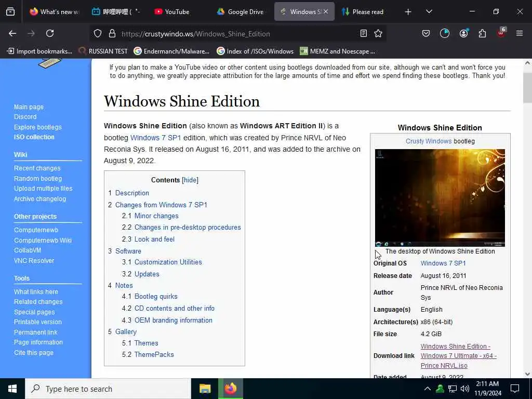Jump to Bootleg quirks section
The height and width of the screenshot is (399, 532).
156,297
